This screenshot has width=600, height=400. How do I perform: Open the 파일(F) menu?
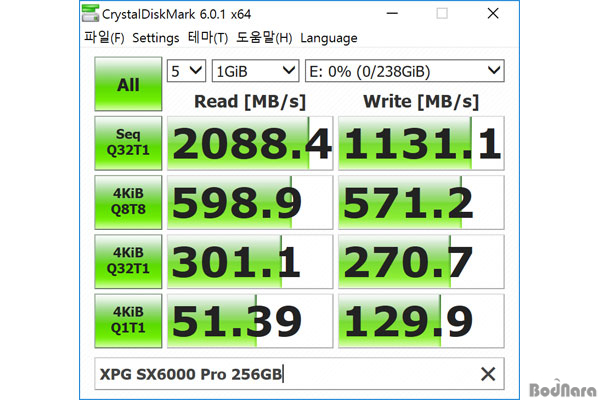click(x=104, y=38)
